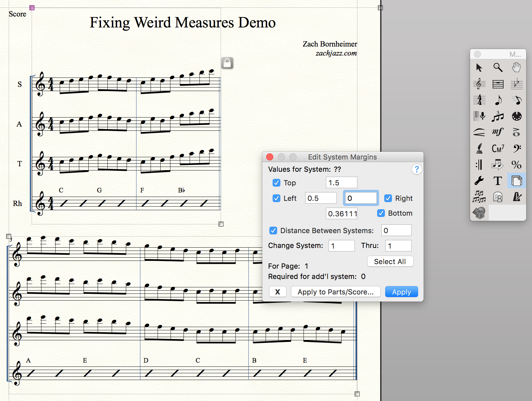Pick the Simple Entry eighth-note tool

[x=498, y=100]
